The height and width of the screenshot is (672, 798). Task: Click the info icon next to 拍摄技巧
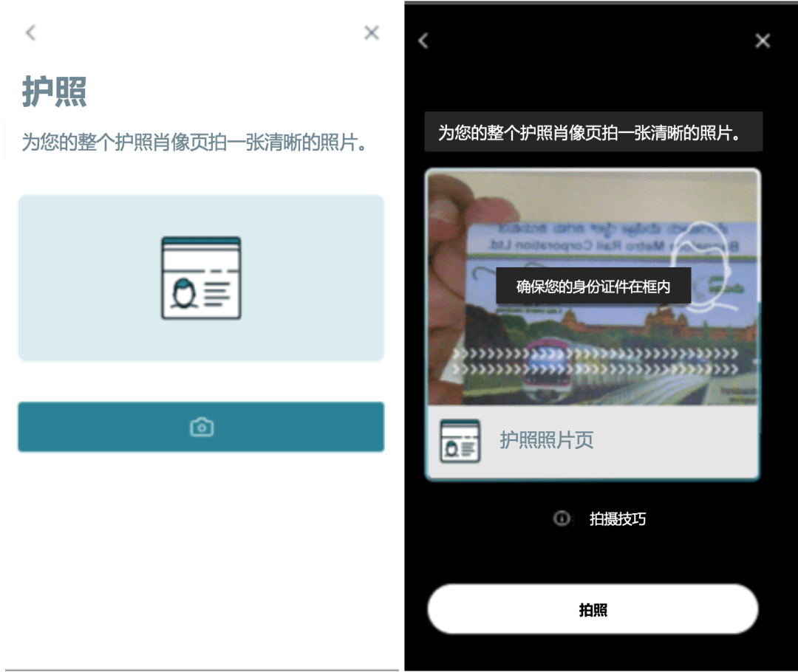562,518
